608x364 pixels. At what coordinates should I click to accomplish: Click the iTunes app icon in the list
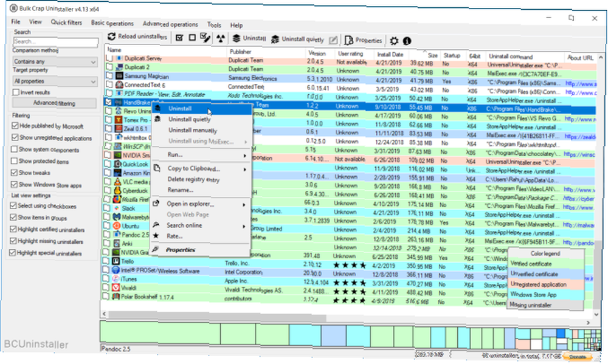tap(116, 279)
